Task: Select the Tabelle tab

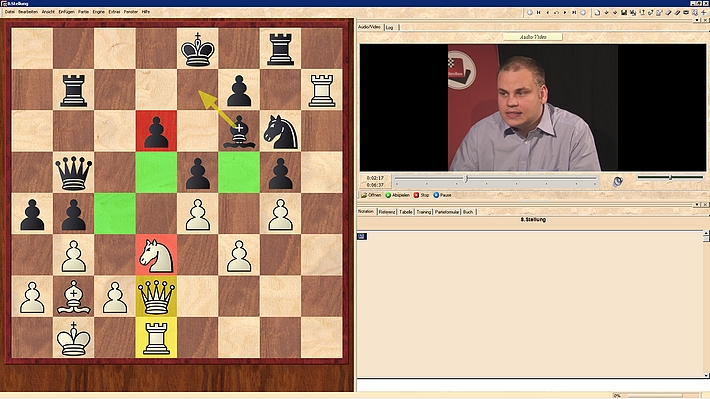Action: tap(406, 212)
